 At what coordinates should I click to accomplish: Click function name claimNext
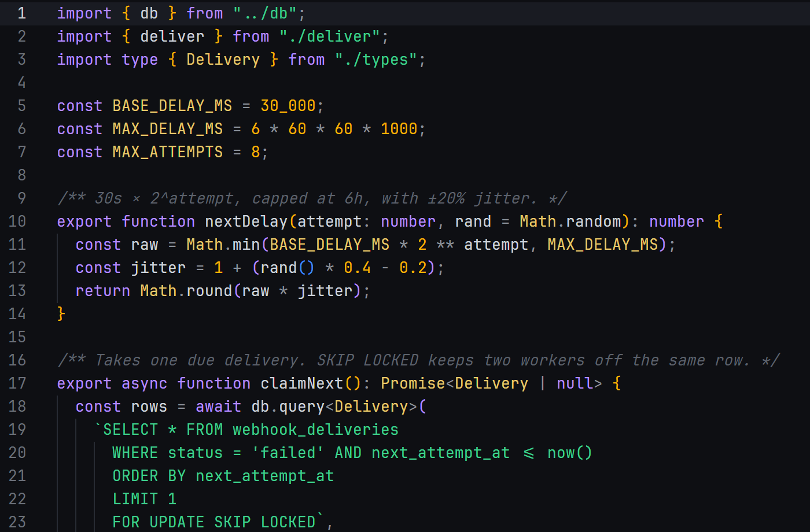(302, 383)
